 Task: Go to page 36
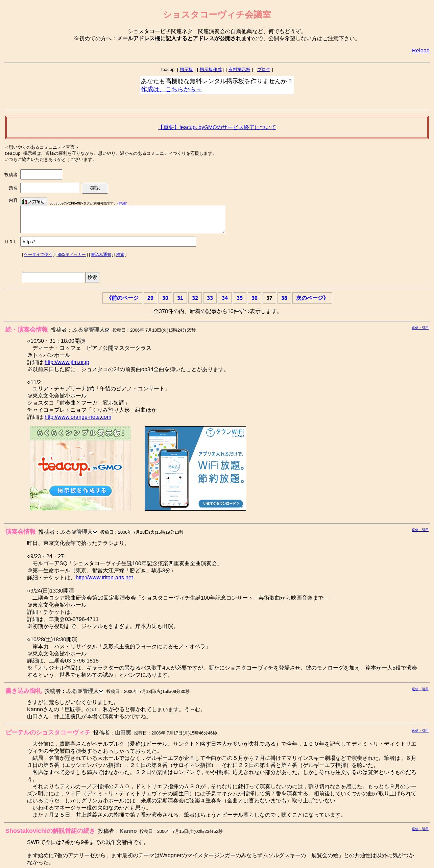point(255,298)
